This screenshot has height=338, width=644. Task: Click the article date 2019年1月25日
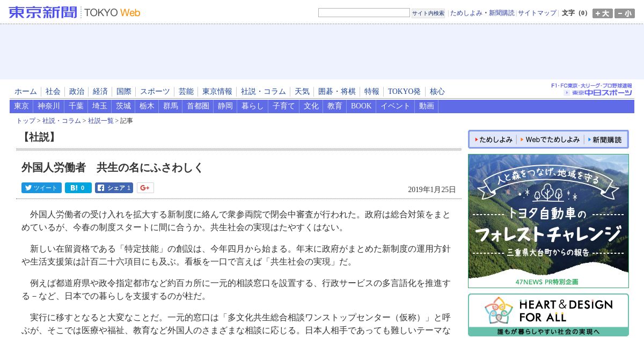pos(431,189)
